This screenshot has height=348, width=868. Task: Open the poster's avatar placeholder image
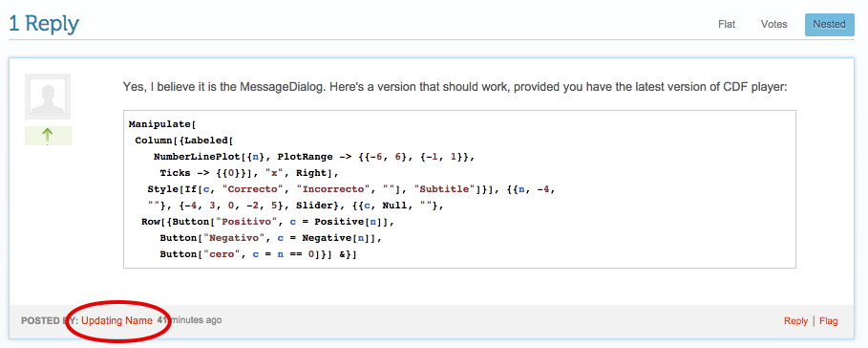pyautogui.click(x=48, y=97)
